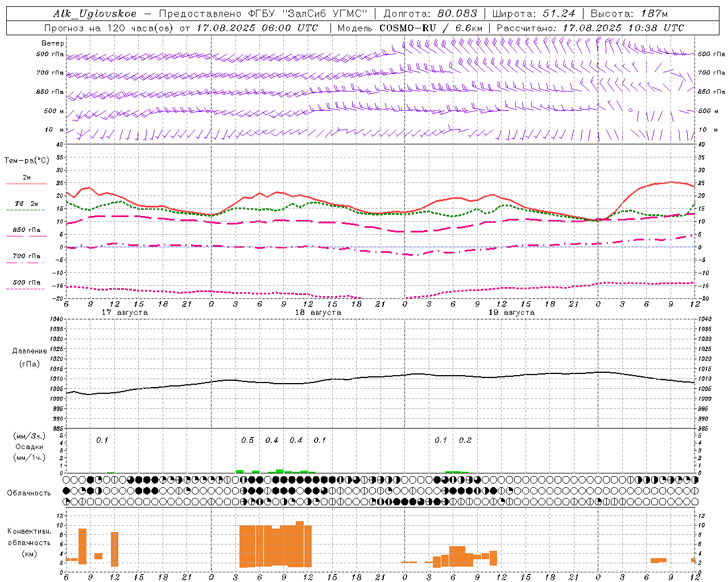Click the Td 2м legend entry
The height and width of the screenshot is (582, 728).
26,203
